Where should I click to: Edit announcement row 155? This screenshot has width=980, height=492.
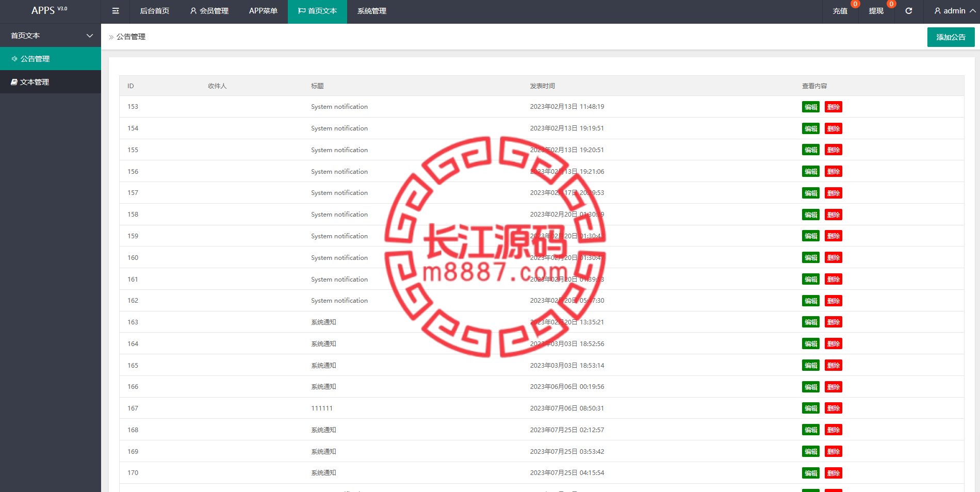[811, 150]
